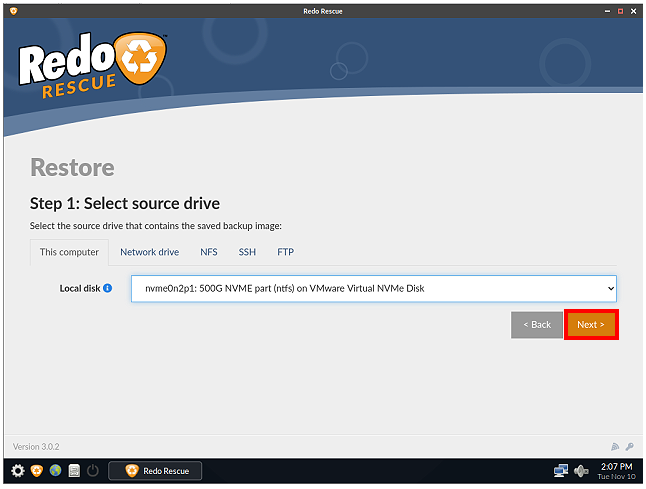This screenshot has width=646, height=489.
Task: Click the wrench icon in footer
Action: pos(630,447)
